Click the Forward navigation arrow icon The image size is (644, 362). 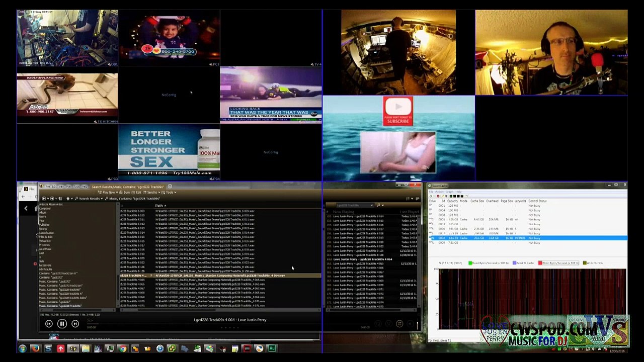coord(52,199)
